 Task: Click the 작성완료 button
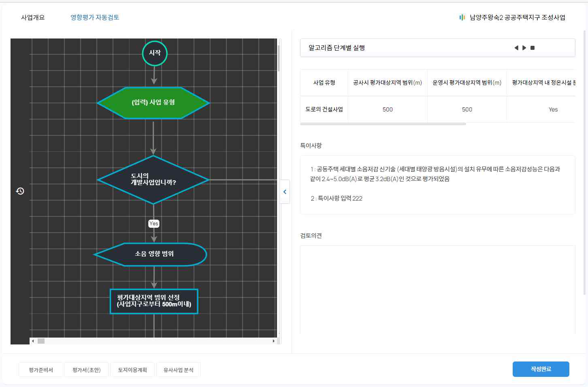point(541,369)
